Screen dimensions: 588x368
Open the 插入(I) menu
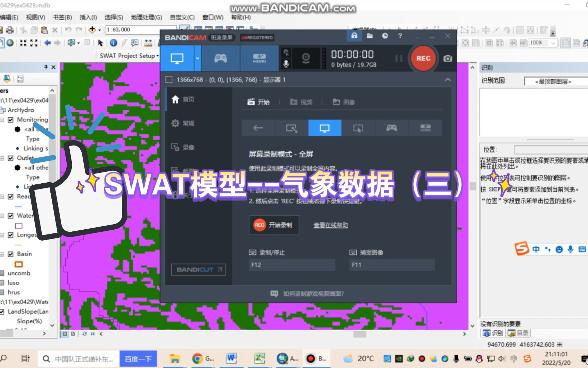(x=88, y=17)
